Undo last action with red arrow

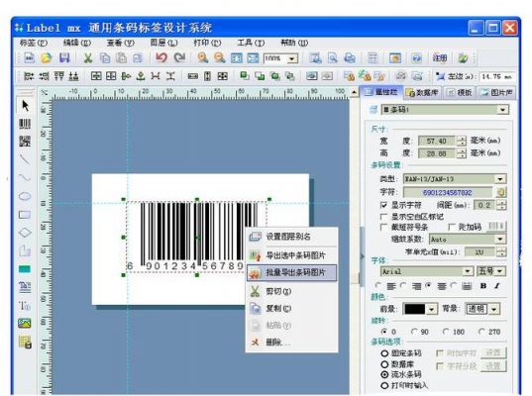point(161,58)
